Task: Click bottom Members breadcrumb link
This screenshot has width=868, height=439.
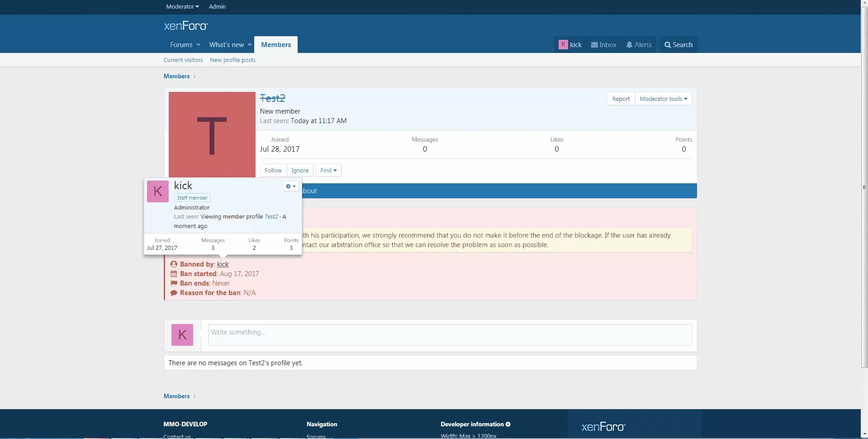Action: coord(176,396)
